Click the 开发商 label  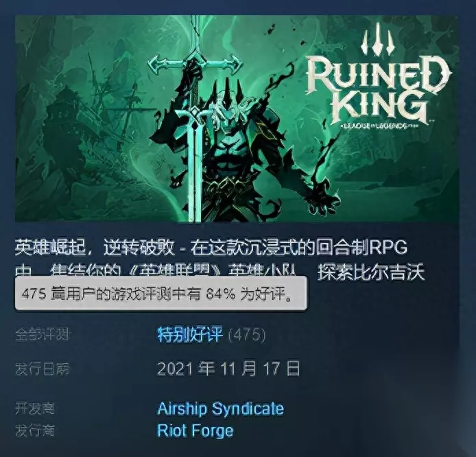pos(35,408)
